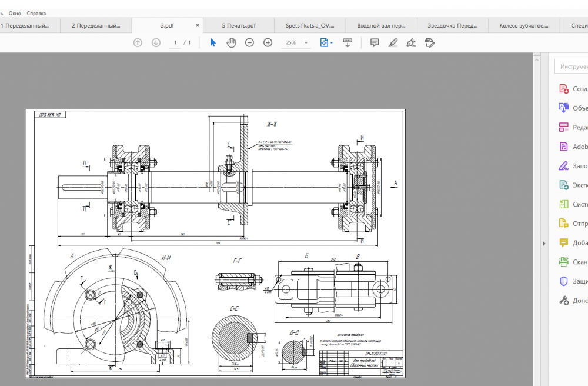This screenshot has height=386, width=588.
Task: Open the Create PDF tool in sidebar
Action: 563,89
